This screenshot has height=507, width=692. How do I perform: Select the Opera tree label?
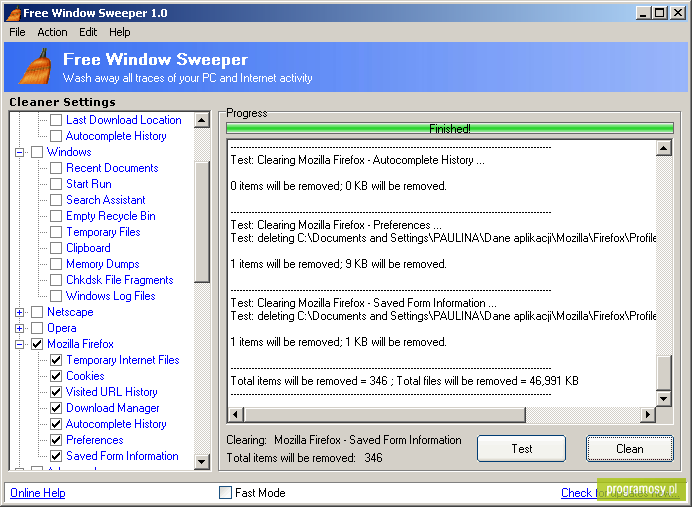pyautogui.click(x=62, y=328)
